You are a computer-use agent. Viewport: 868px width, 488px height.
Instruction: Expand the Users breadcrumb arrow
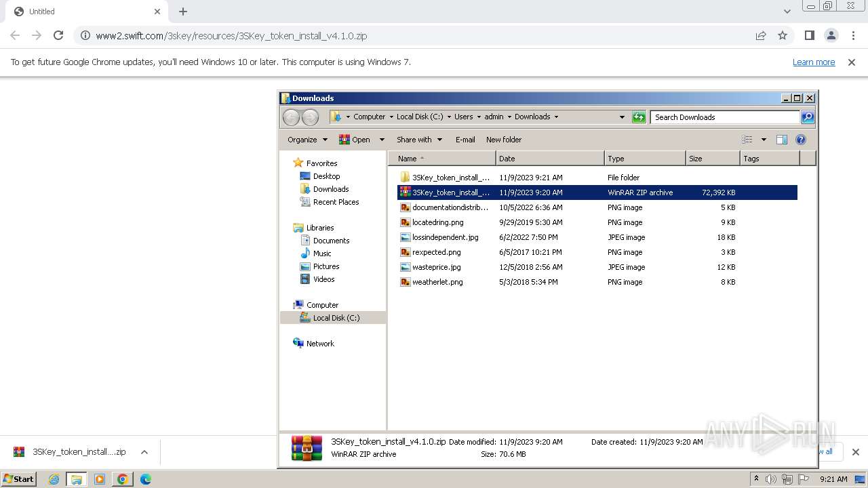pos(479,117)
